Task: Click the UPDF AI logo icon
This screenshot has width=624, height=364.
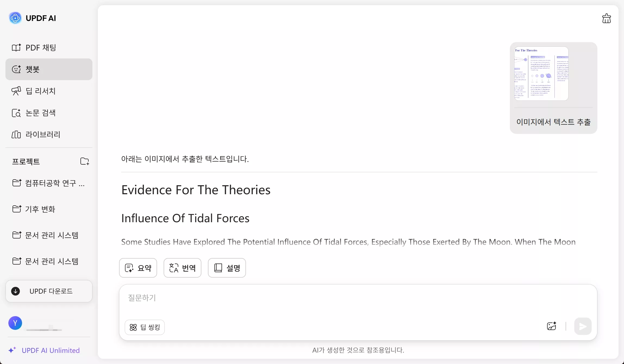Action: coord(15,18)
